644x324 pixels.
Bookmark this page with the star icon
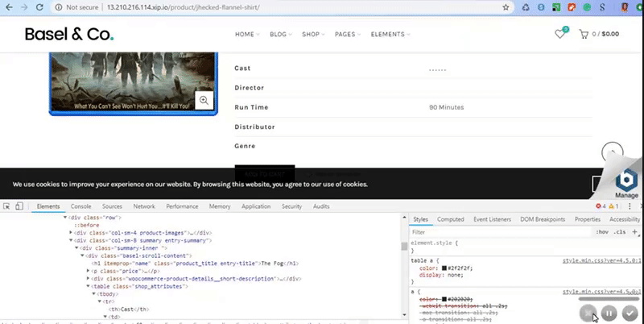coord(506,7)
